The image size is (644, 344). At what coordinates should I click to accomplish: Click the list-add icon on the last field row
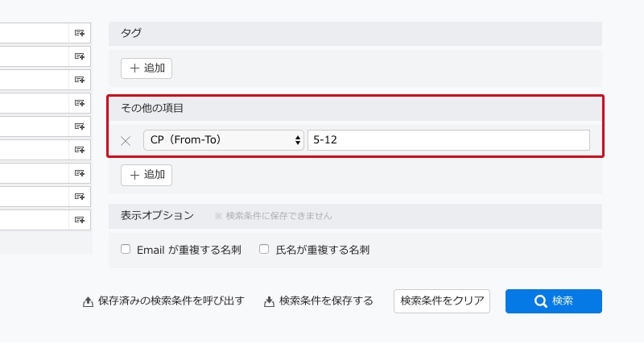80,220
